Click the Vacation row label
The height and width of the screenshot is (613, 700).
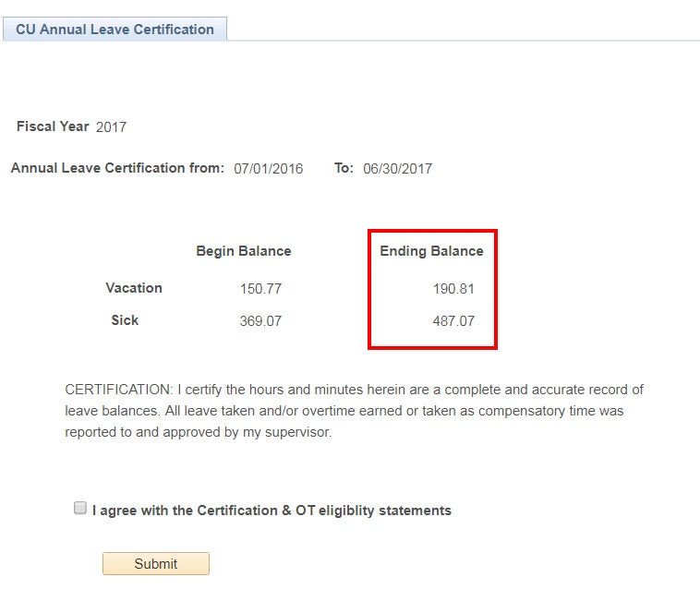click(134, 288)
